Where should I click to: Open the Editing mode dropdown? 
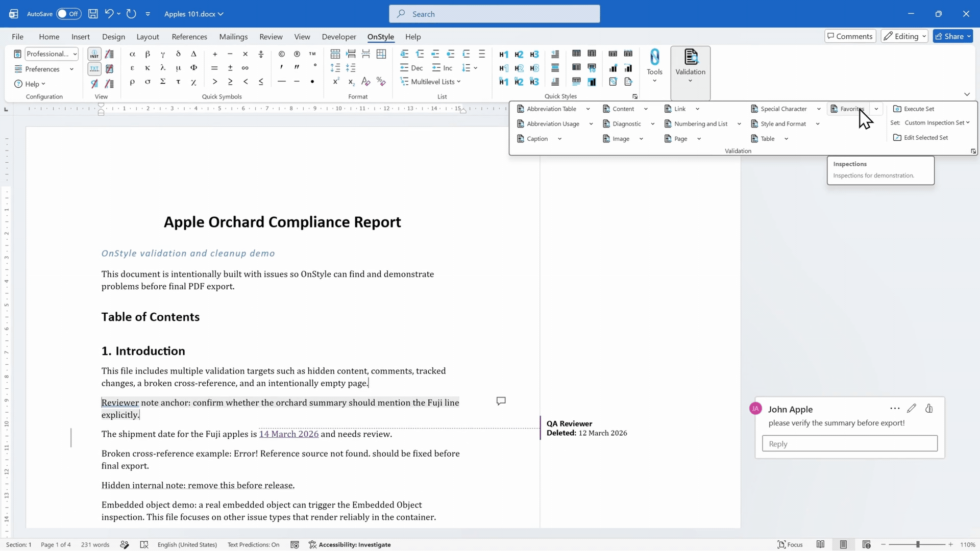coord(904,36)
